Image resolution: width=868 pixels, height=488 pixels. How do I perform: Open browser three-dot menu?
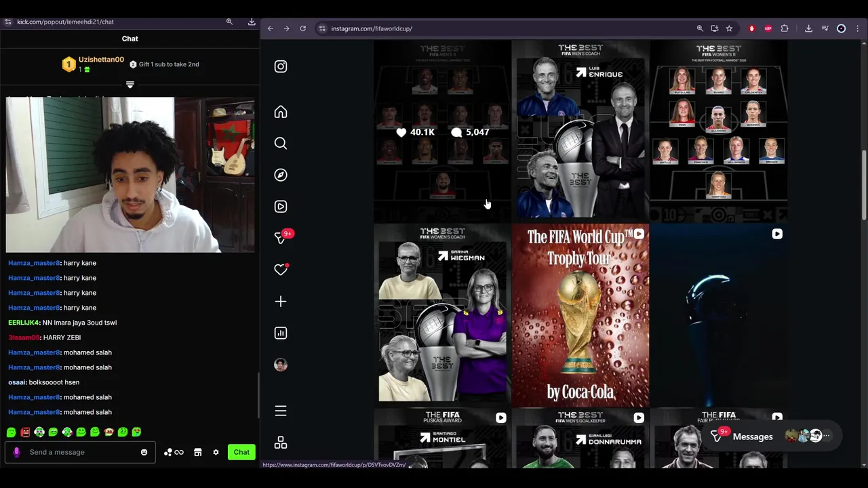coord(858,28)
